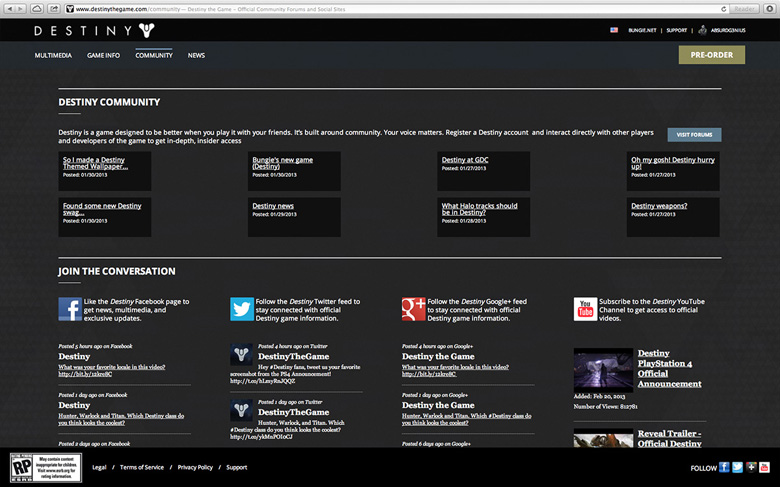
Task: Open 'Destiny at GDC' forum post
Action: click(467, 160)
